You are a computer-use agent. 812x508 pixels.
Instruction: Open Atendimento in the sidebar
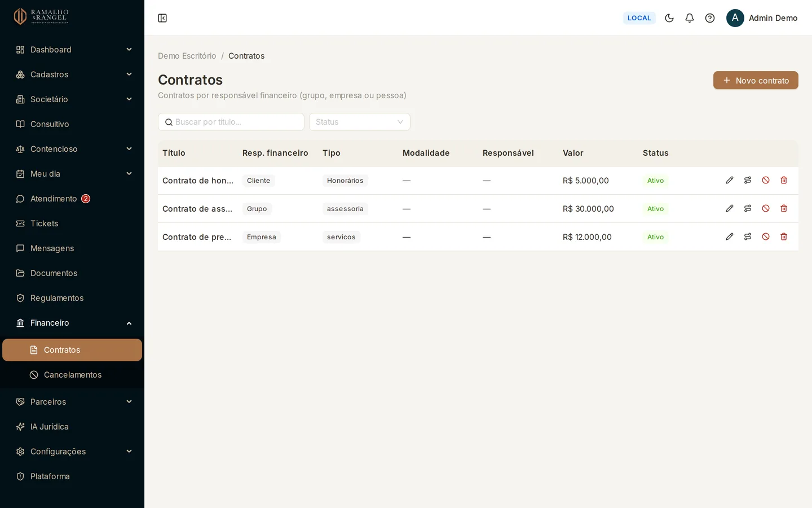tap(72, 199)
